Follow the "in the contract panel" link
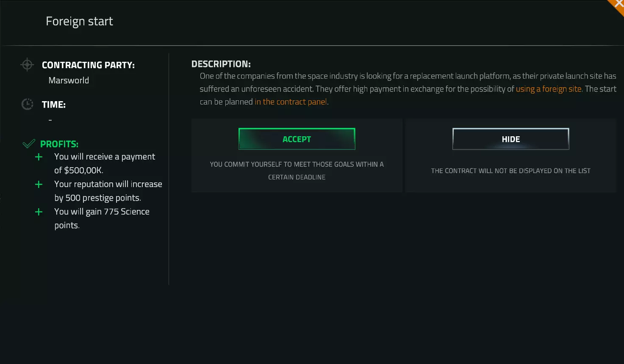Screen dimensions: 624x364 pyautogui.click(x=291, y=102)
